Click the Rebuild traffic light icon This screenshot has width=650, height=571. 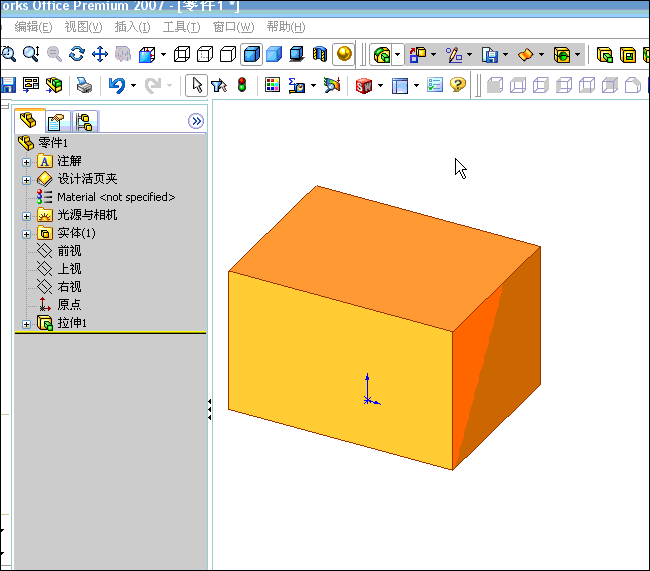coord(242,85)
